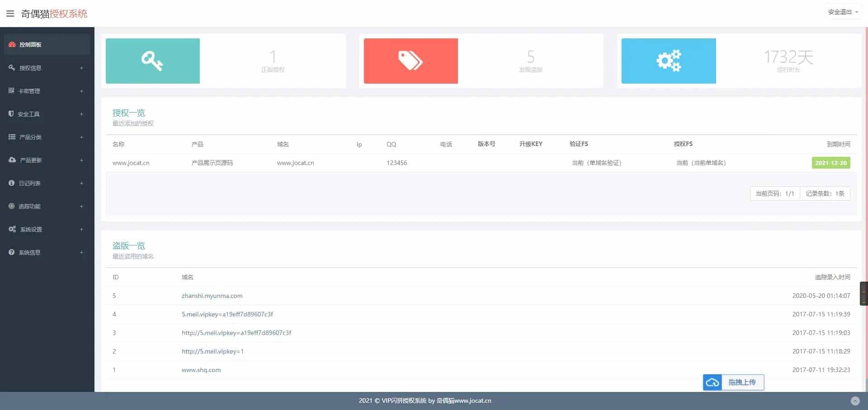
Task: Open the 安全退出 dropdown
Action: (x=843, y=12)
